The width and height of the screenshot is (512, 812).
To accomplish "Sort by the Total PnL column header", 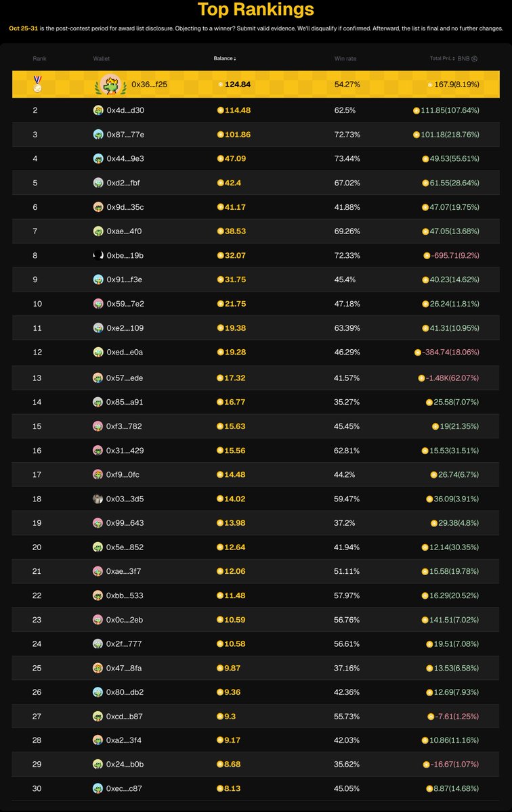I will (442, 58).
